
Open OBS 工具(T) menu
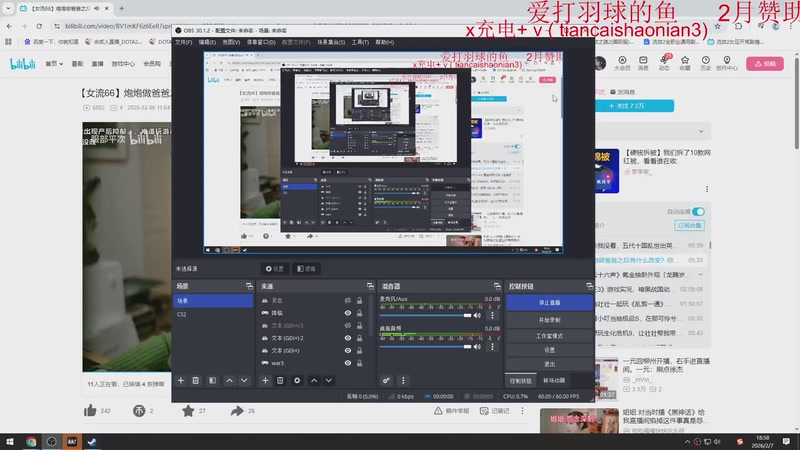point(360,42)
